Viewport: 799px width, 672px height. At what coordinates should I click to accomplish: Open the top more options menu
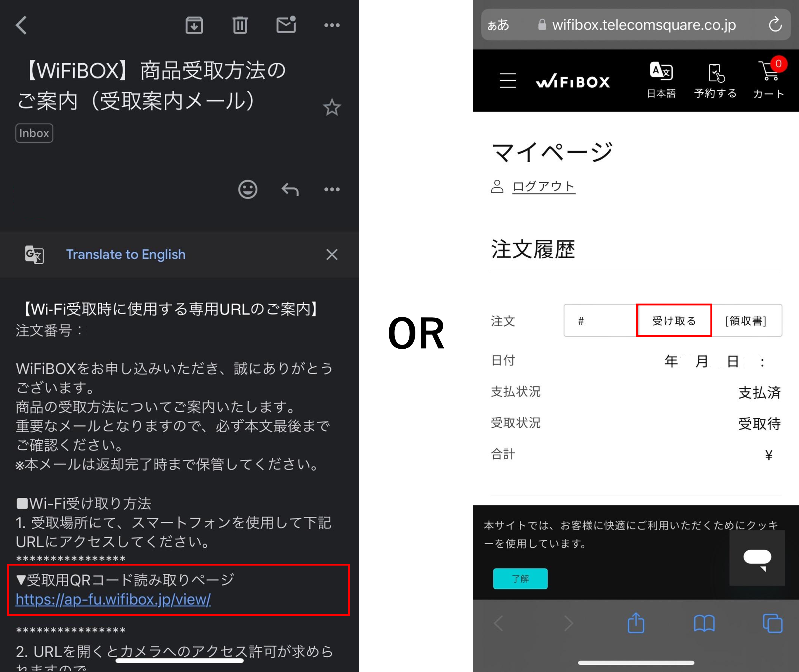[x=332, y=25]
